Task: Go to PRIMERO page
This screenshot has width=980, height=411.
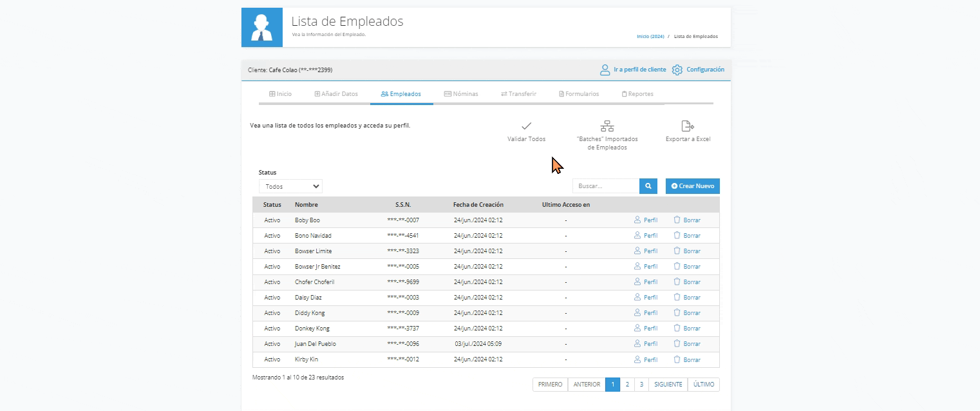Action: click(x=550, y=385)
